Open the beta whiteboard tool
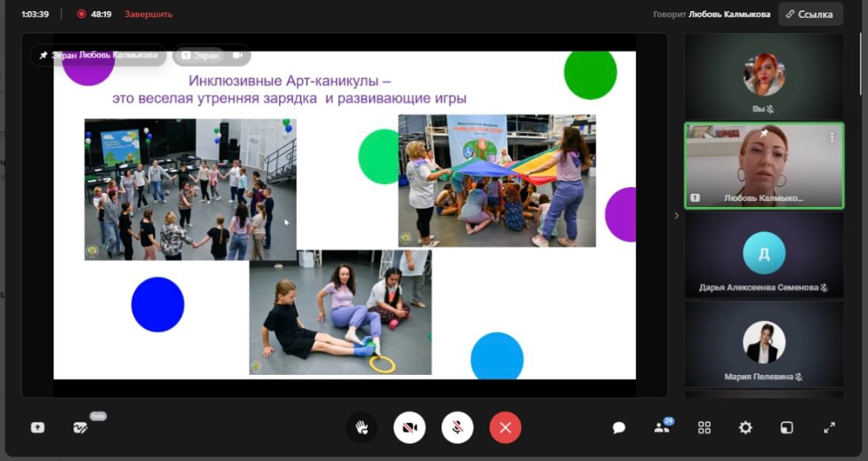 click(x=81, y=428)
